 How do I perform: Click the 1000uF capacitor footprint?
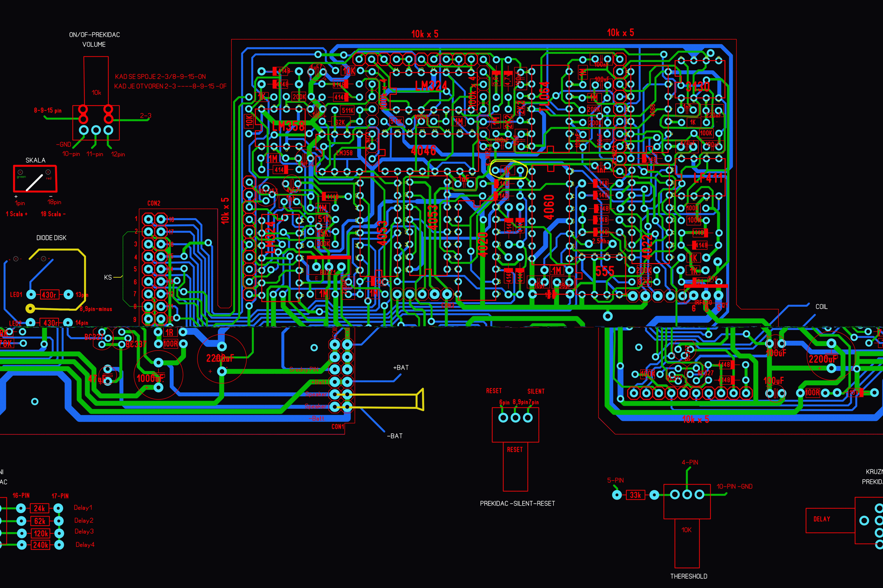point(158,375)
